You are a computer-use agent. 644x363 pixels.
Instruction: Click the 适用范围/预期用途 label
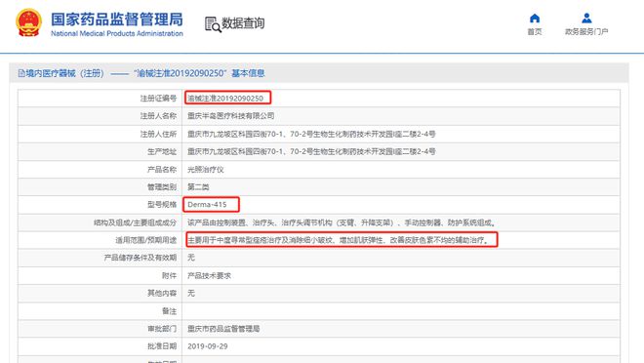[145, 240]
